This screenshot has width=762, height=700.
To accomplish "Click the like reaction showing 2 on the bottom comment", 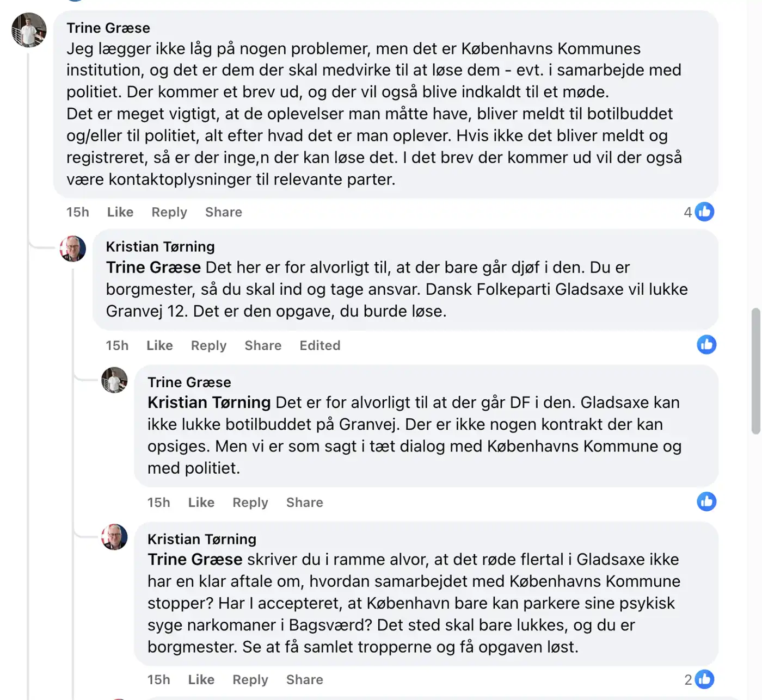I will click(705, 679).
